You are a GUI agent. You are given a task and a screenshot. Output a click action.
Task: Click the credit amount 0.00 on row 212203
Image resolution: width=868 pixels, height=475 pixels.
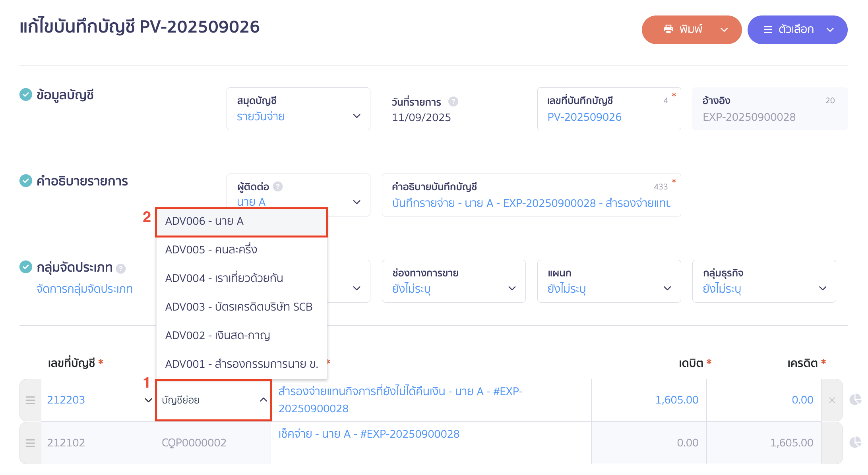(x=802, y=400)
